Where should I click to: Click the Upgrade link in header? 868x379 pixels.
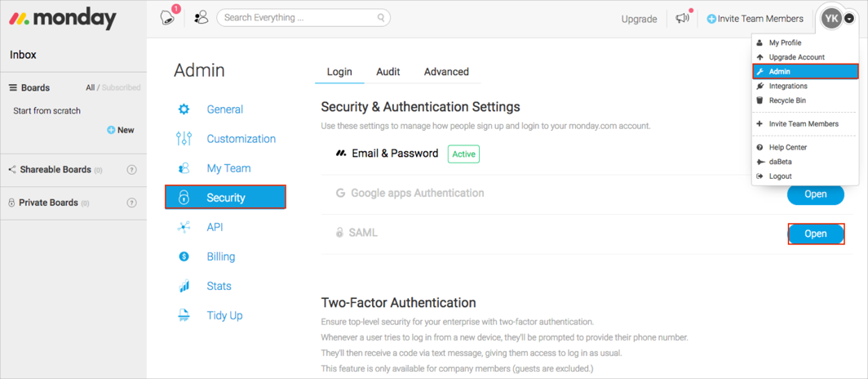[639, 19]
